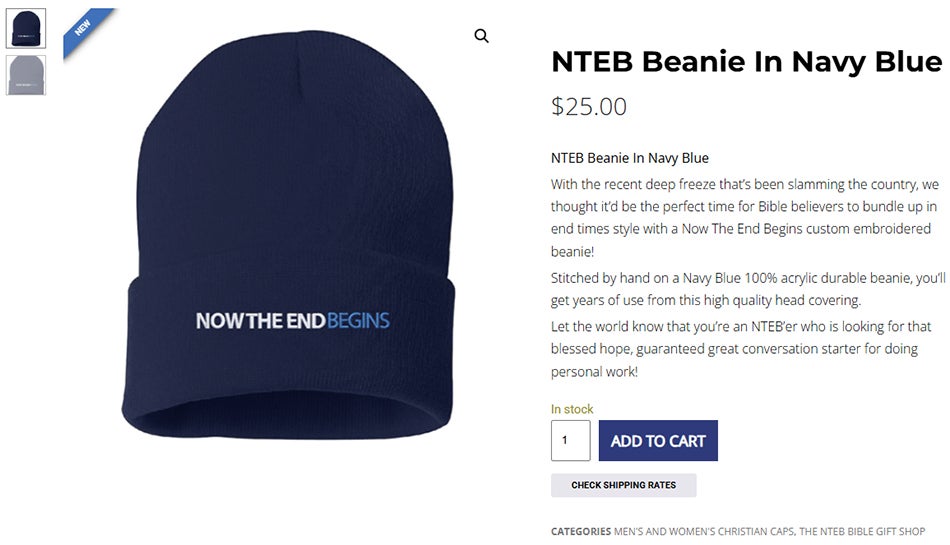
Task: Click the $25.00 price
Action: tap(589, 107)
